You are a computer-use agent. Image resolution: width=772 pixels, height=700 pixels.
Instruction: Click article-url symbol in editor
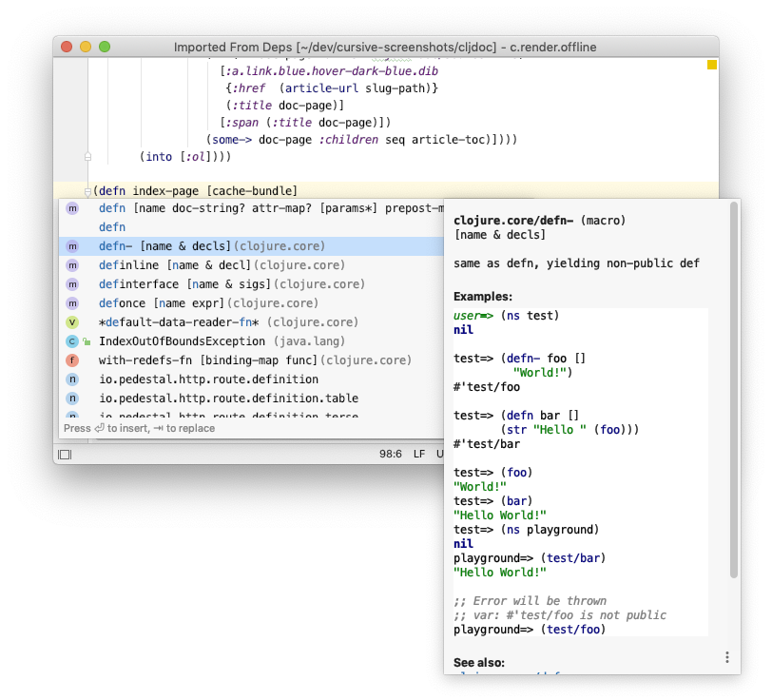coord(321,88)
